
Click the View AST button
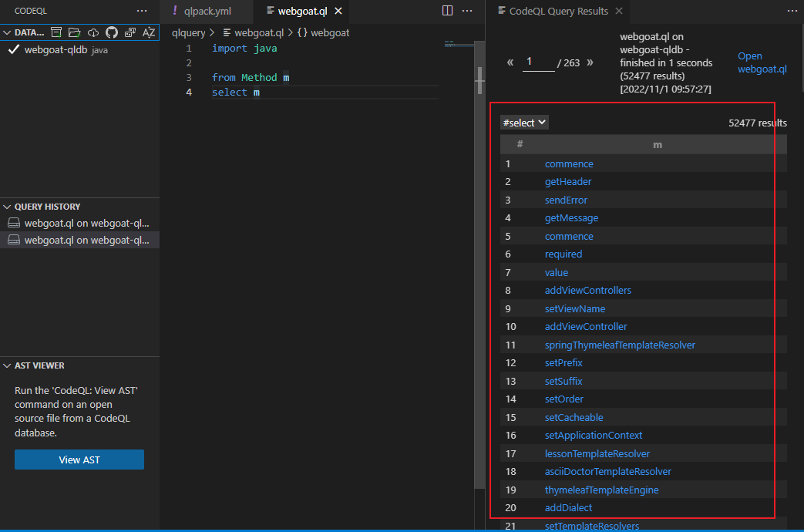(x=79, y=460)
